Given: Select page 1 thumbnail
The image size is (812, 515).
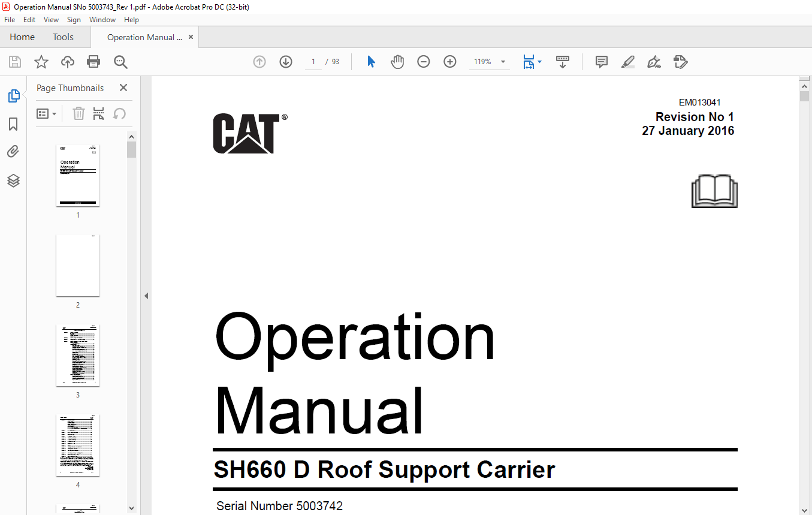Looking at the screenshot, I should click(78, 175).
